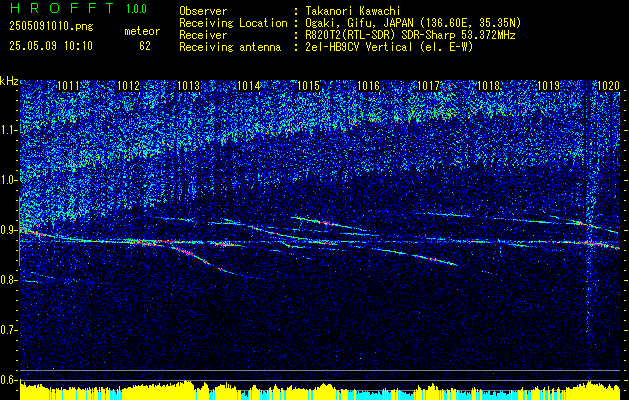Click the 0.7 kHz axis label

pyautogui.click(x=9, y=330)
